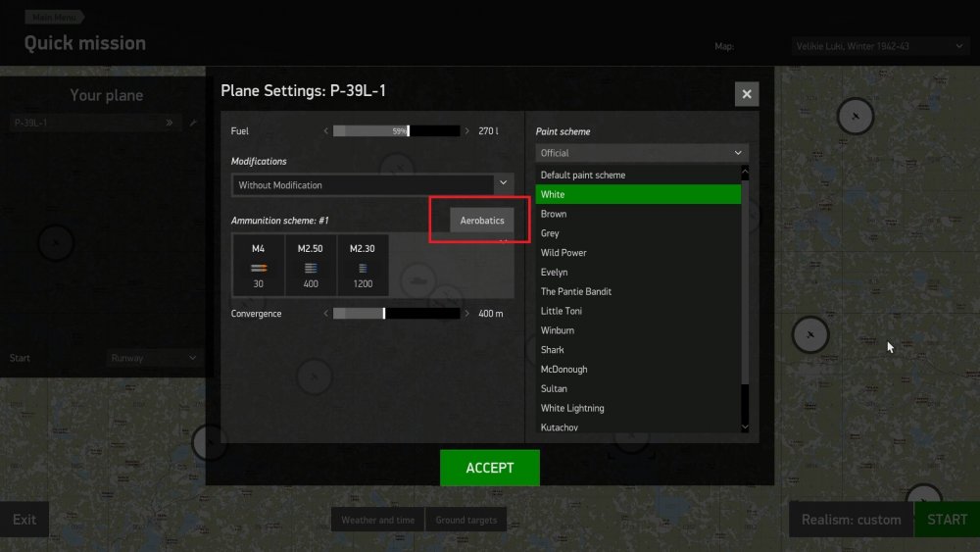Increase convergence with the right arrow
Screen dimensions: 980x552
pyautogui.click(x=466, y=314)
